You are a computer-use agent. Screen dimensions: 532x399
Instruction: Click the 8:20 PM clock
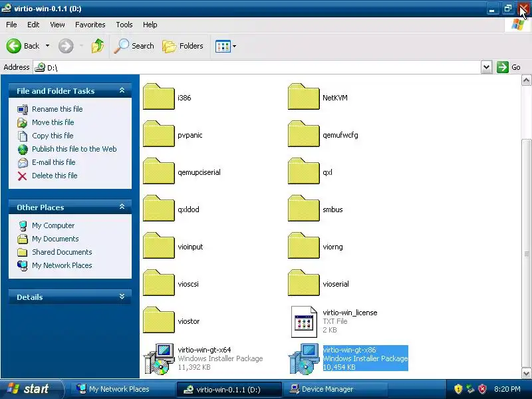point(507,389)
